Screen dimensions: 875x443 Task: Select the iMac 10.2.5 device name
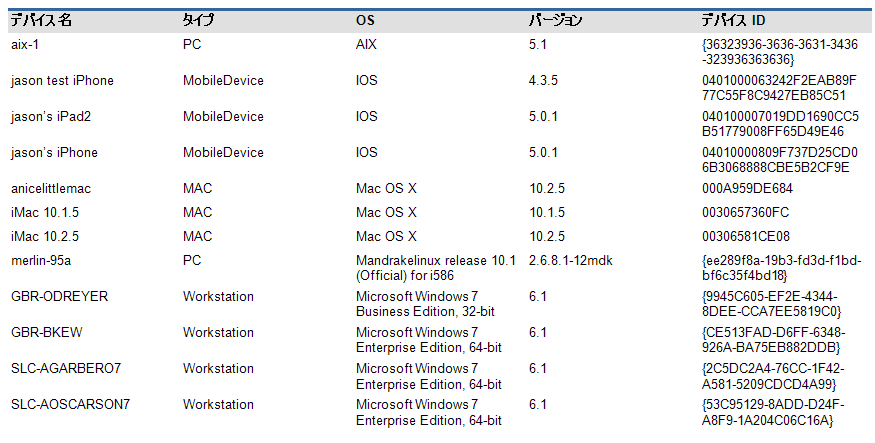pos(45,237)
